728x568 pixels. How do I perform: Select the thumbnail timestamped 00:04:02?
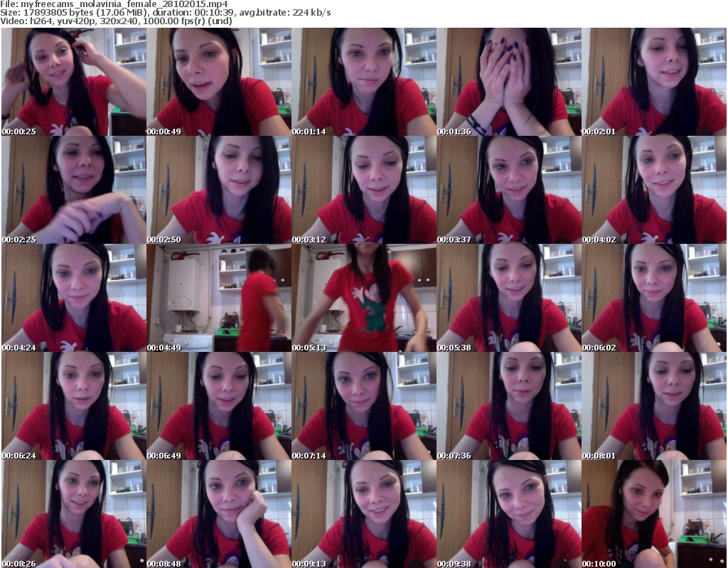654,190
